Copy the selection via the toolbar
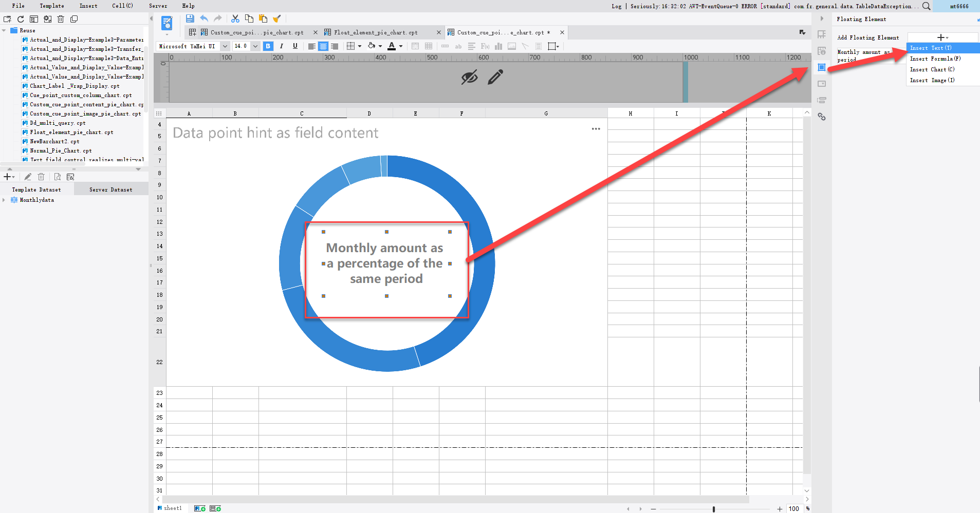 [x=249, y=18]
